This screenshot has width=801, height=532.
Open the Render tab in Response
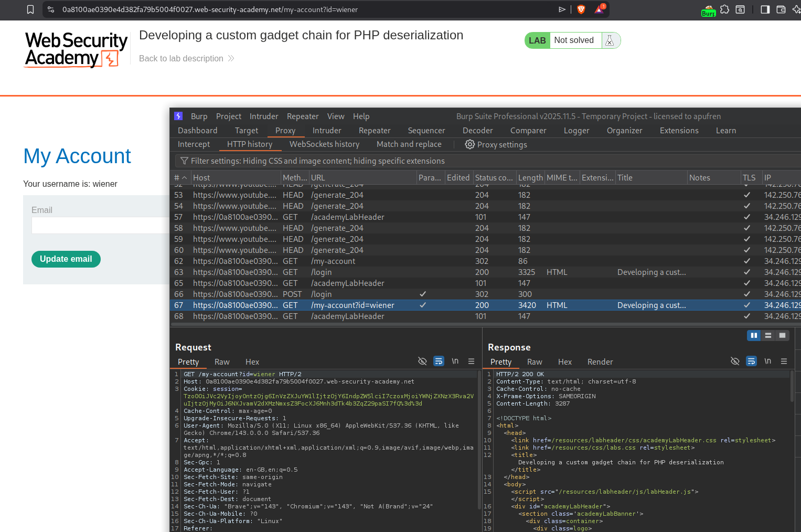tap(600, 362)
